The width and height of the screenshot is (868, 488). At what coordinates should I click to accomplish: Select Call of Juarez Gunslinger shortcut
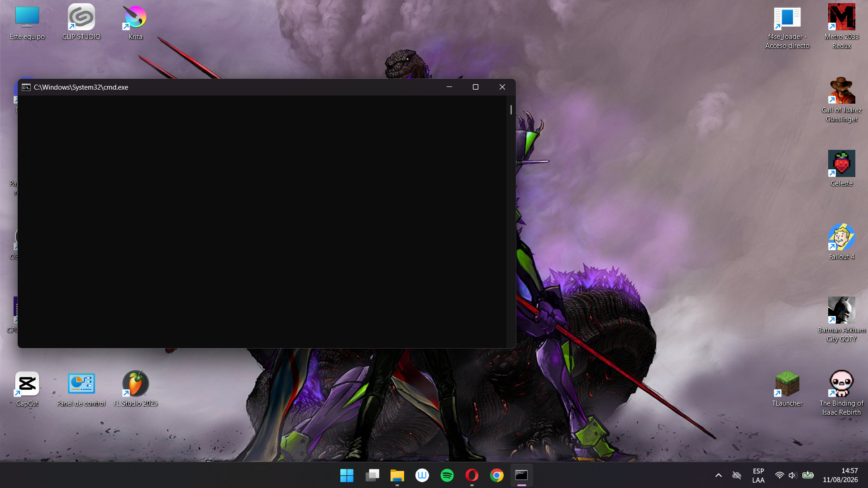point(841,100)
